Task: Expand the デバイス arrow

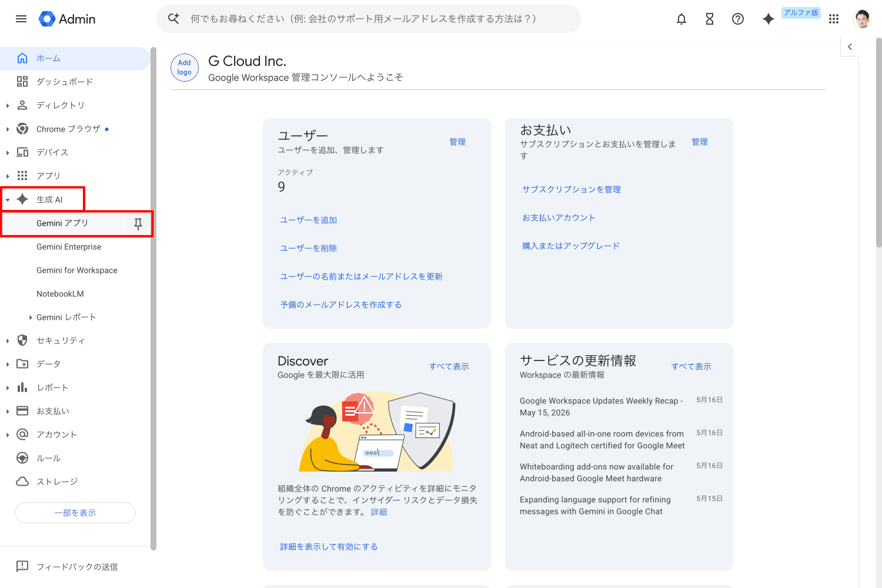Action: pos(8,153)
